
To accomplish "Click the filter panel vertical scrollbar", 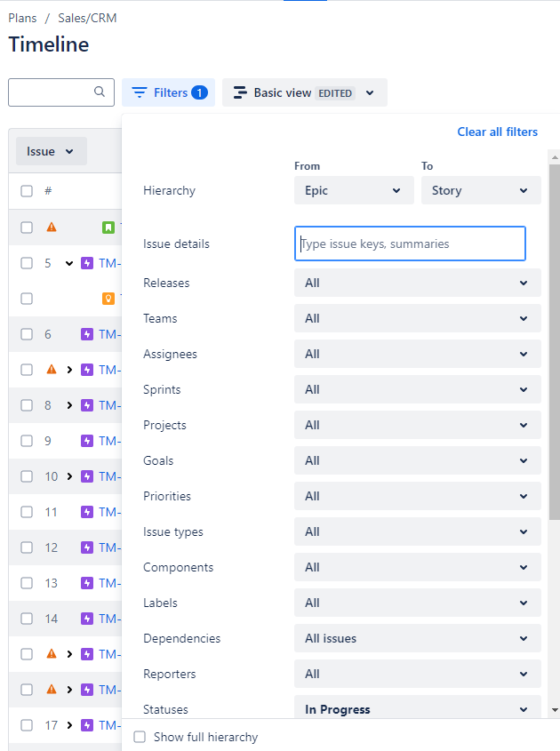I will (555, 342).
